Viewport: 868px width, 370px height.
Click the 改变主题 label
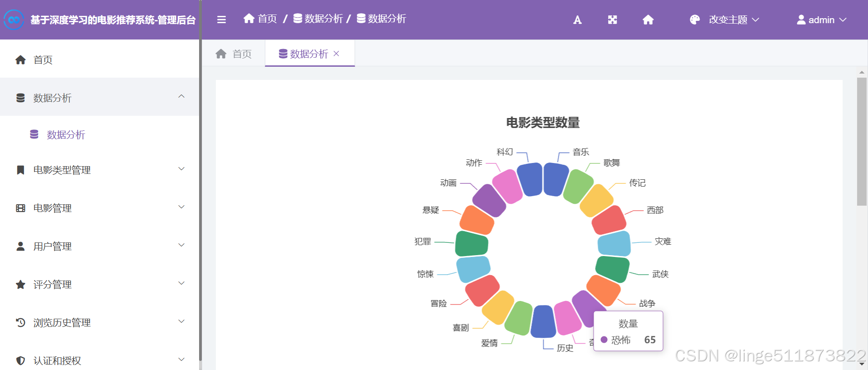click(x=728, y=20)
